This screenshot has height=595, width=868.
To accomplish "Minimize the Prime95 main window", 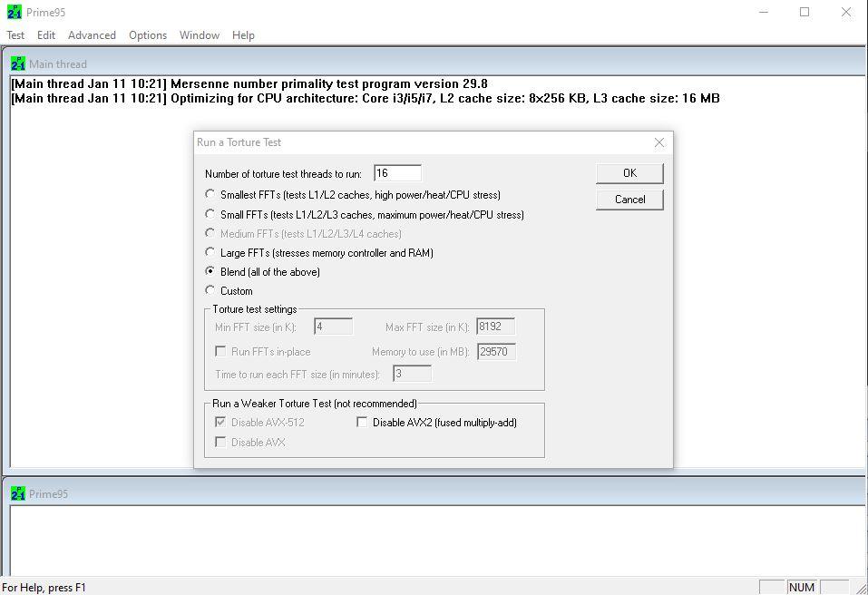I will [764, 12].
